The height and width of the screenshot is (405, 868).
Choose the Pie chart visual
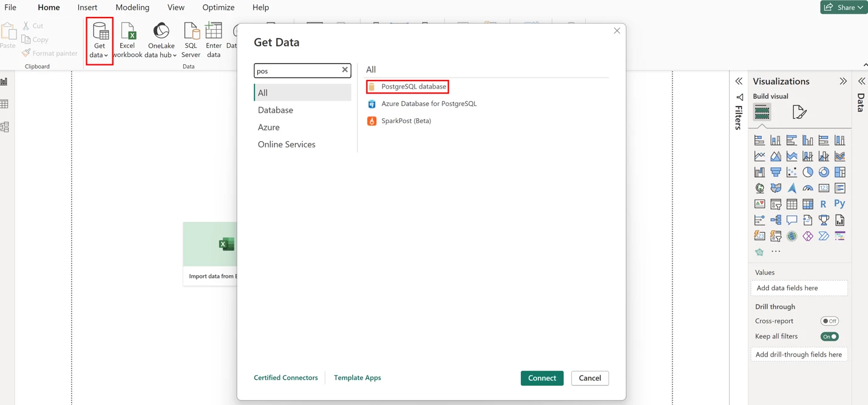(808, 172)
